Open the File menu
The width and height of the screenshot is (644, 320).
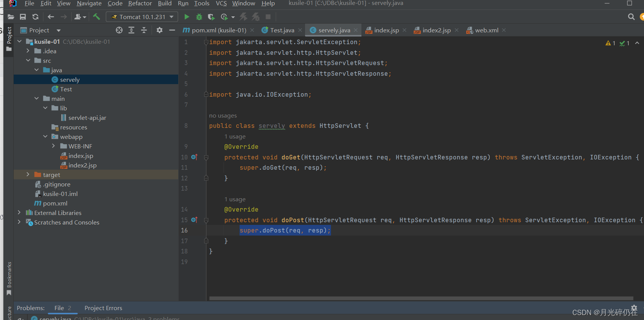tap(29, 3)
